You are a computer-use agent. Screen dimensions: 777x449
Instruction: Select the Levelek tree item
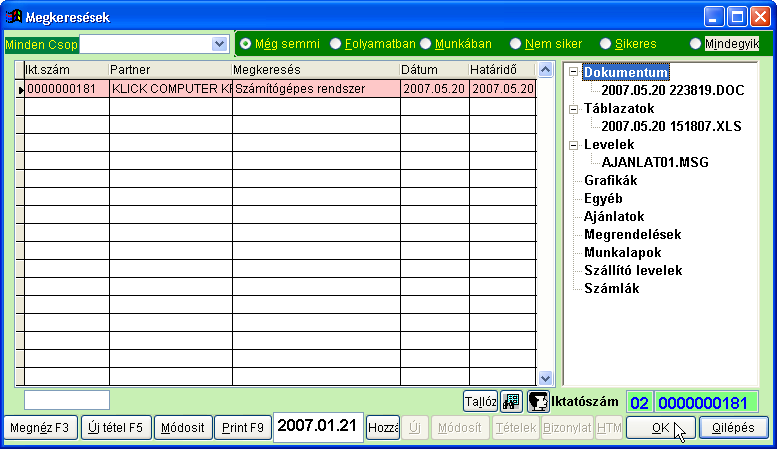click(x=609, y=145)
